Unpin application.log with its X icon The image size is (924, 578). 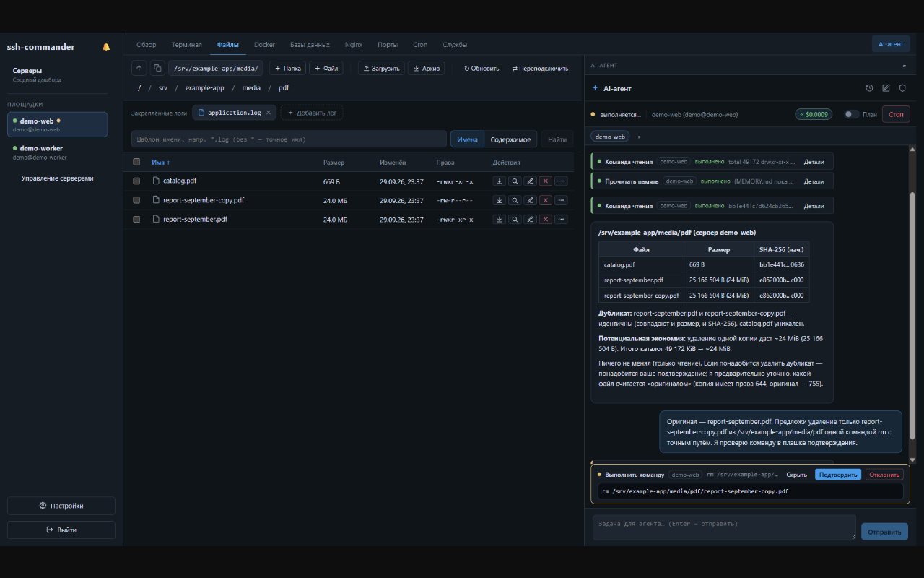[269, 113]
